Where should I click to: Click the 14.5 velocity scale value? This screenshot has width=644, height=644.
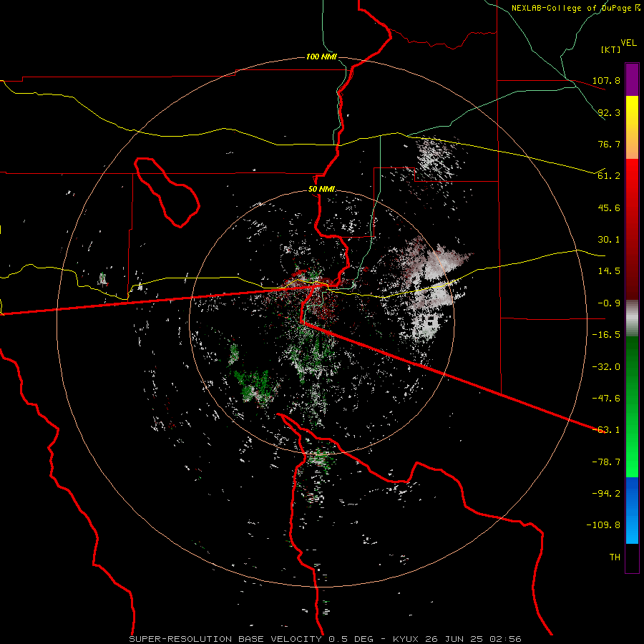(x=609, y=271)
